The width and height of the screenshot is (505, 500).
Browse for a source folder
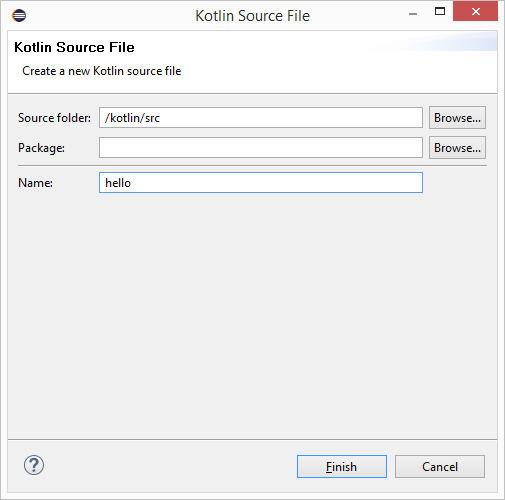(x=457, y=118)
